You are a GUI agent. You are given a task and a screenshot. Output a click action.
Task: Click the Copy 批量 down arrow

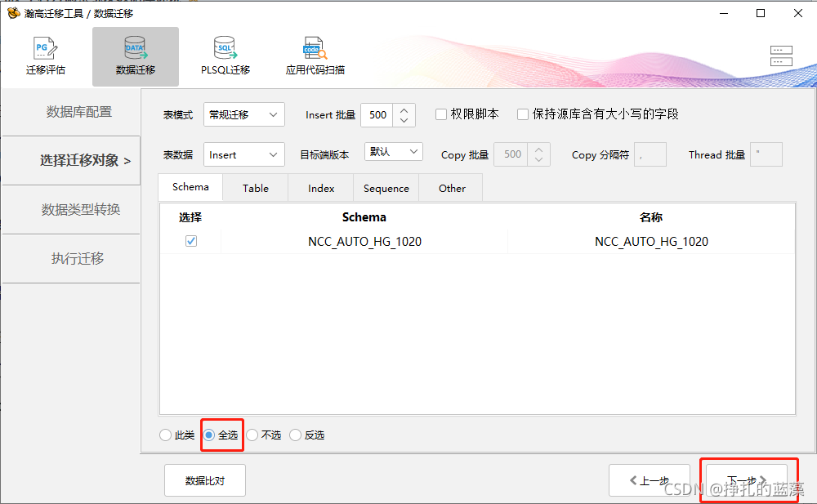538,160
